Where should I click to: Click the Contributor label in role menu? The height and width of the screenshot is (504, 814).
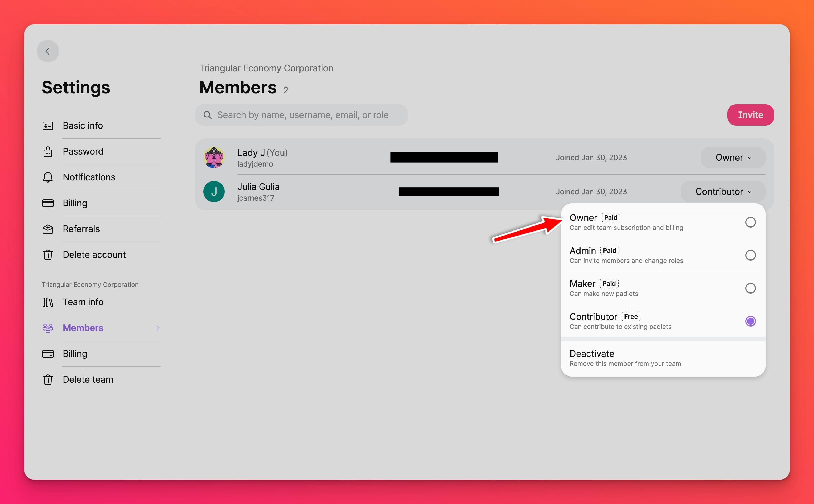tap(593, 317)
